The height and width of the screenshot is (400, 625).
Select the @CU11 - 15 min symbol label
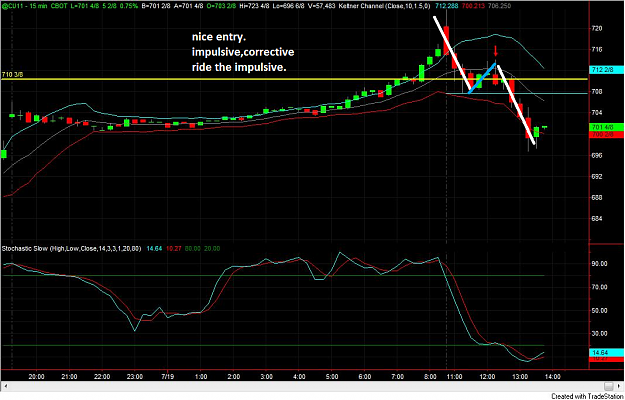click(x=23, y=6)
